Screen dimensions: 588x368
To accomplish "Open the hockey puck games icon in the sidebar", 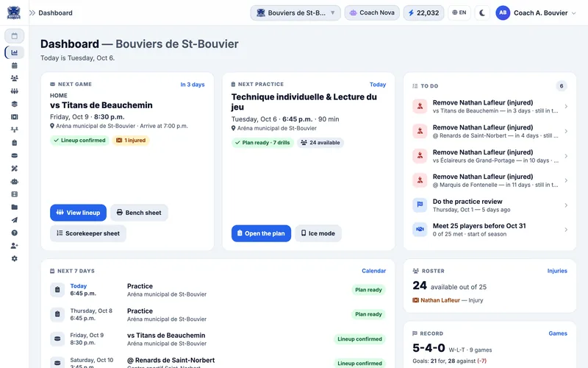I will [x=14, y=155].
